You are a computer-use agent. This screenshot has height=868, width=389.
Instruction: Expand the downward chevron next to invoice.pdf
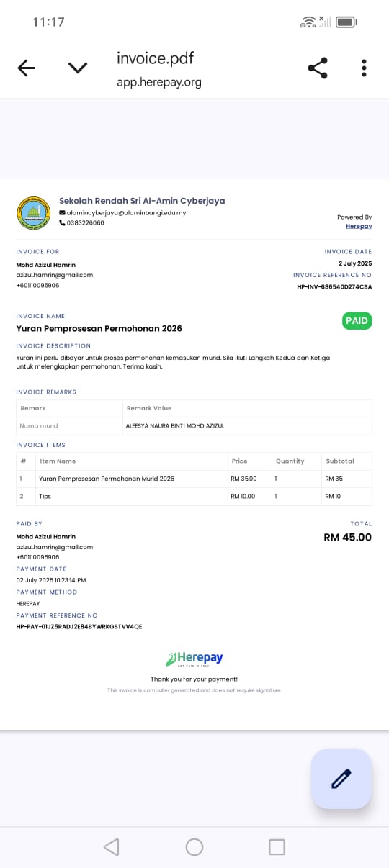[x=78, y=68]
